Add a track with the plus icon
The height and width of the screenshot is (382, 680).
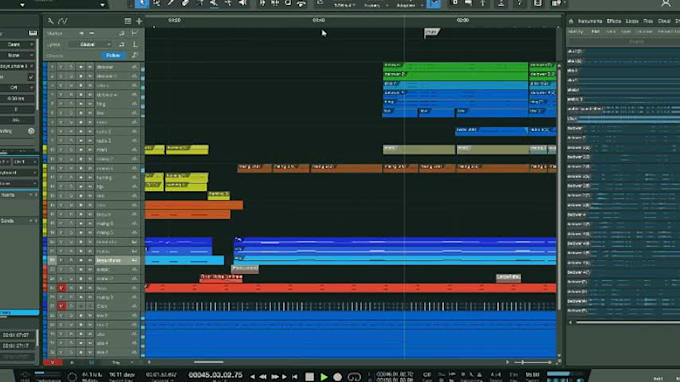[x=139, y=21]
